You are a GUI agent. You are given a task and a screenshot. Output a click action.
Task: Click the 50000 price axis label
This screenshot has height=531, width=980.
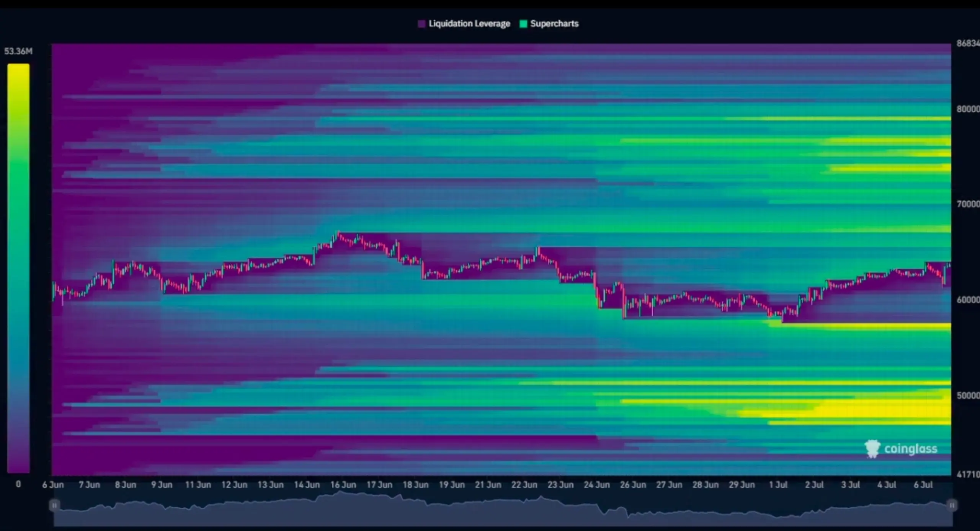click(968, 395)
